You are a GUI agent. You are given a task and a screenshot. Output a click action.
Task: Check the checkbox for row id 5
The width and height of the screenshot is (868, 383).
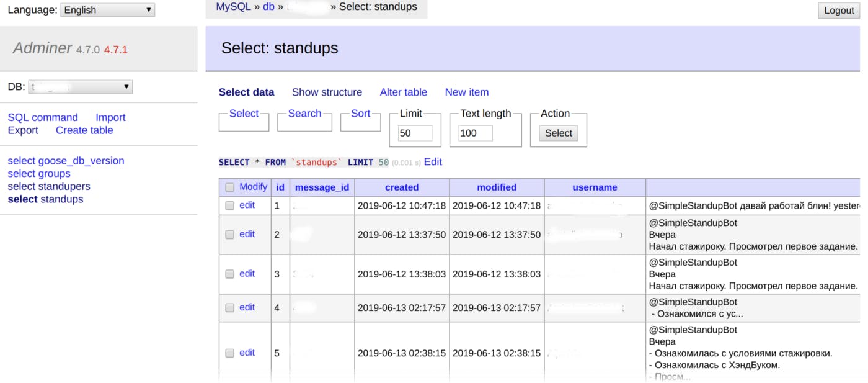pyautogui.click(x=230, y=353)
